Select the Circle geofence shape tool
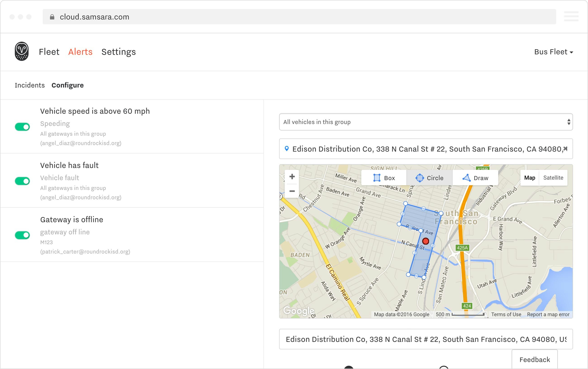 point(429,178)
